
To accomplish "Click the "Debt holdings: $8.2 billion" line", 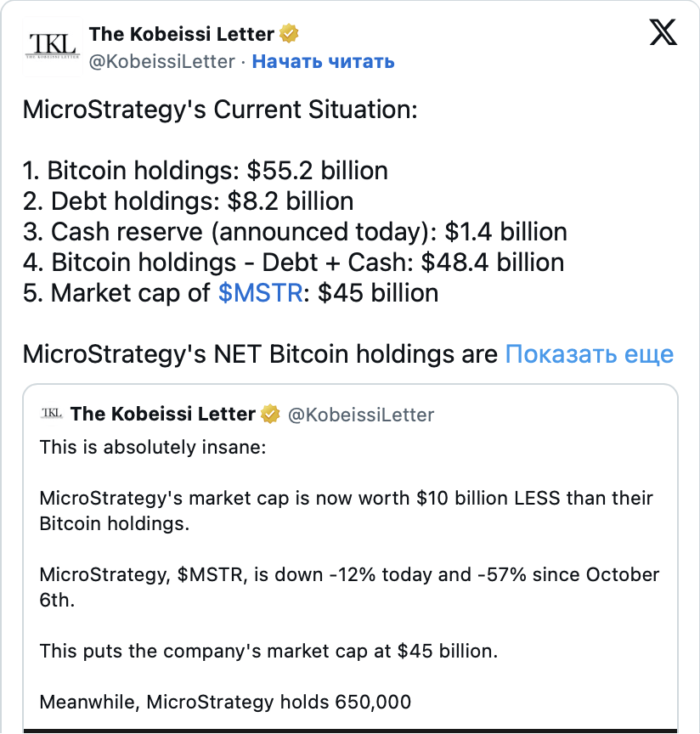I will [189, 201].
